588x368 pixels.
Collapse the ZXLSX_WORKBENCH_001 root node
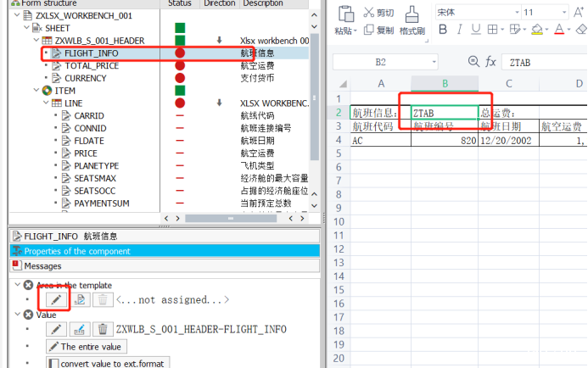[17, 15]
